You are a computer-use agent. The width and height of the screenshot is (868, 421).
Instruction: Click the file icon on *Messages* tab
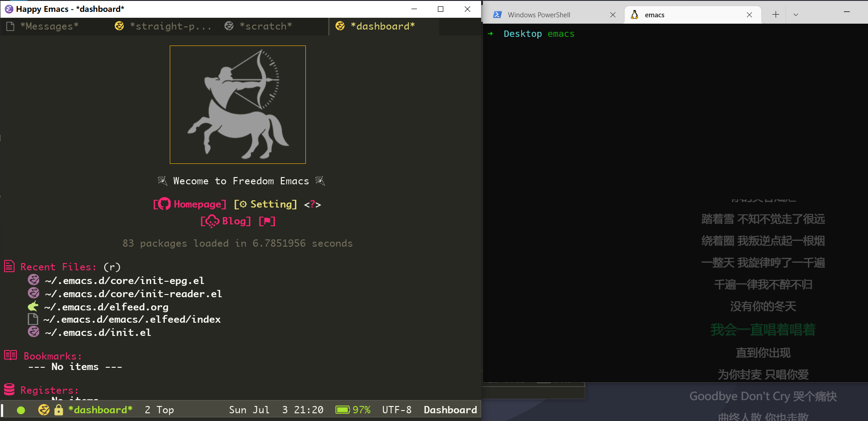point(10,26)
